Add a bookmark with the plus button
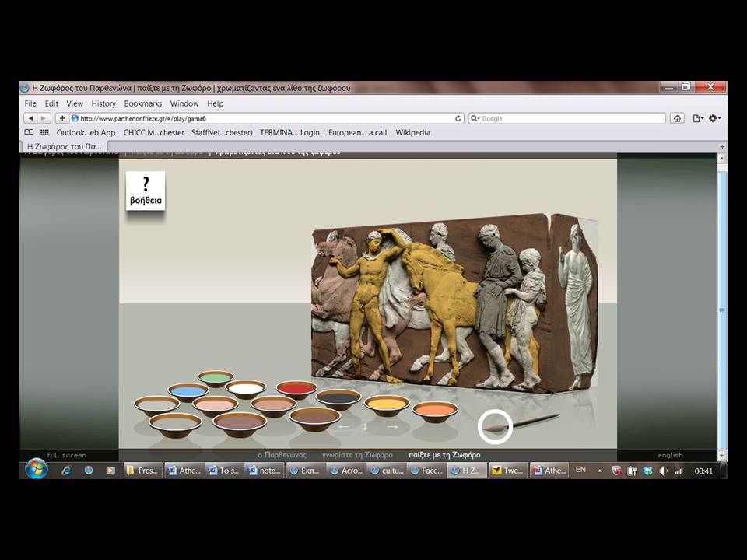This screenshot has height=560, width=747. (x=62, y=118)
